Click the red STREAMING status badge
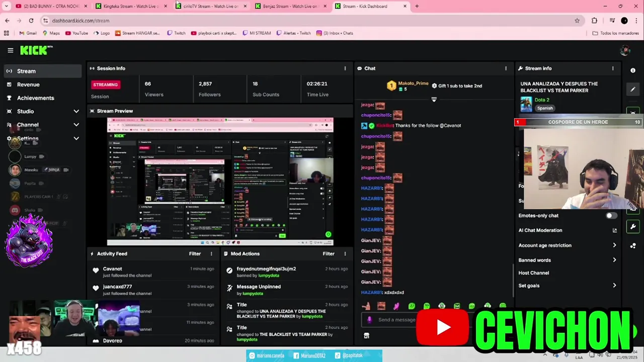Screen dimensions: 644x362 [x=105, y=84]
